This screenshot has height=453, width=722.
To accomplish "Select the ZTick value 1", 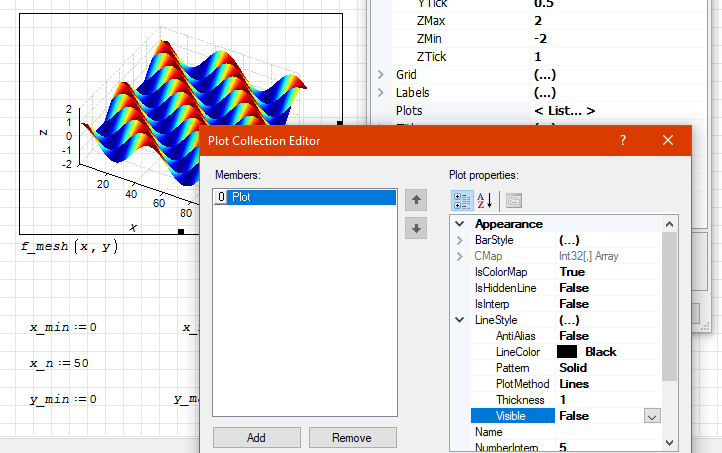I will 537,57.
